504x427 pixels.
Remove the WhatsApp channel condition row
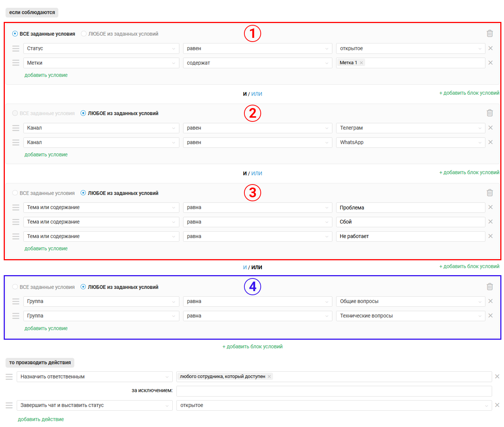click(490, 142)
